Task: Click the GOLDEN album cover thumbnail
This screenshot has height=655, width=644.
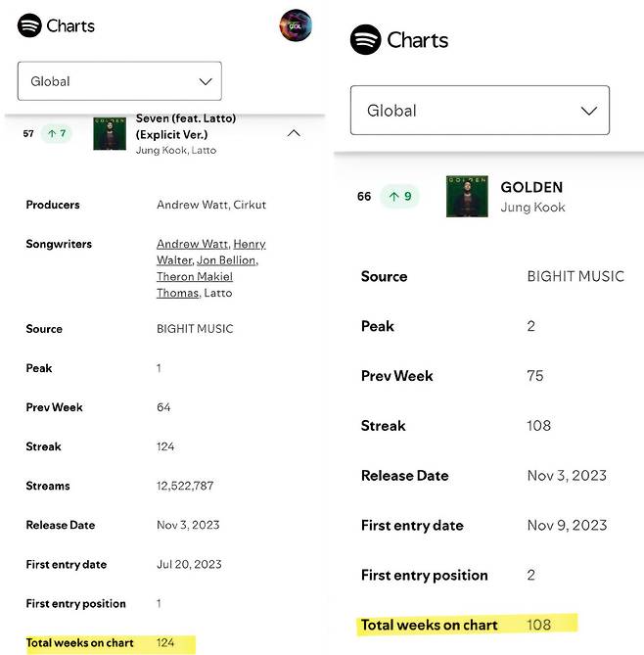Action: (x=467, y=197)
